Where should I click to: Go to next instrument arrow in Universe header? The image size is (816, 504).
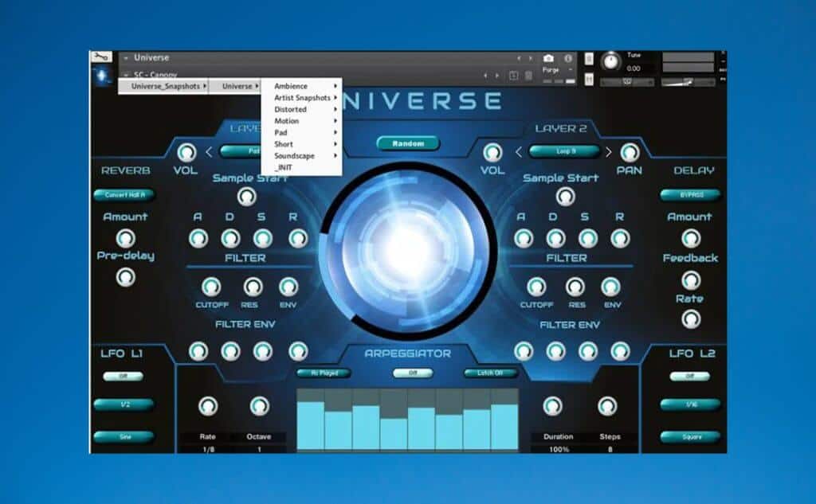pyautogui.click(x=530, y=58)
